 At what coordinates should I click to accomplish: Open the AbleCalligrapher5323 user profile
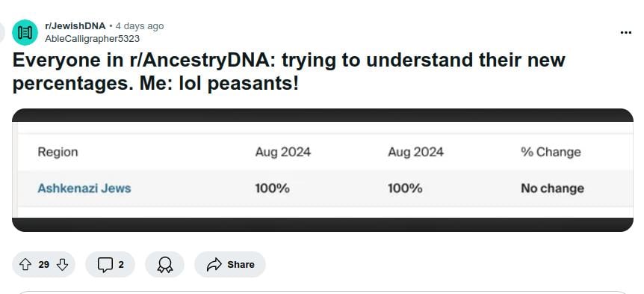(93, 39)
